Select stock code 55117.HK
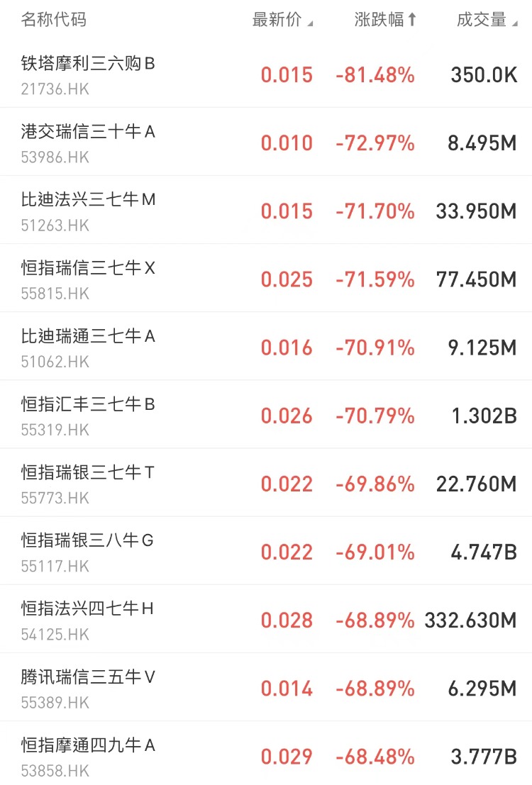Viewport: 532px width, 785px height. (x=55, y=566)
